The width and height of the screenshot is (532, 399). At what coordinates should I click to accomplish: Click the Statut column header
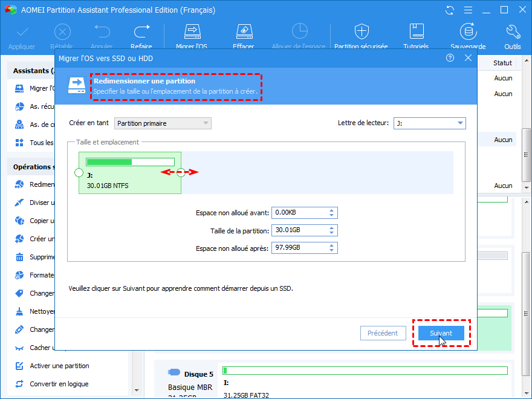[x=502, y=63]
